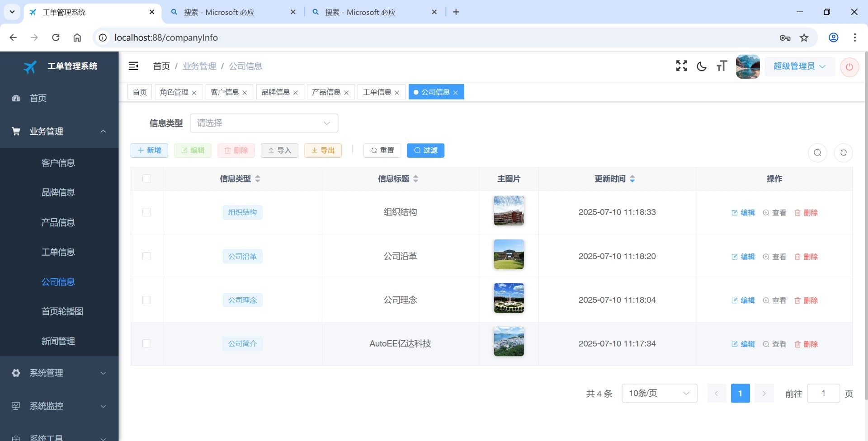The width and height of the screenshot is (868, 441).
Task: Bookmark this page with the star icon
Action: pyautogui.click(x=804, y=38)
